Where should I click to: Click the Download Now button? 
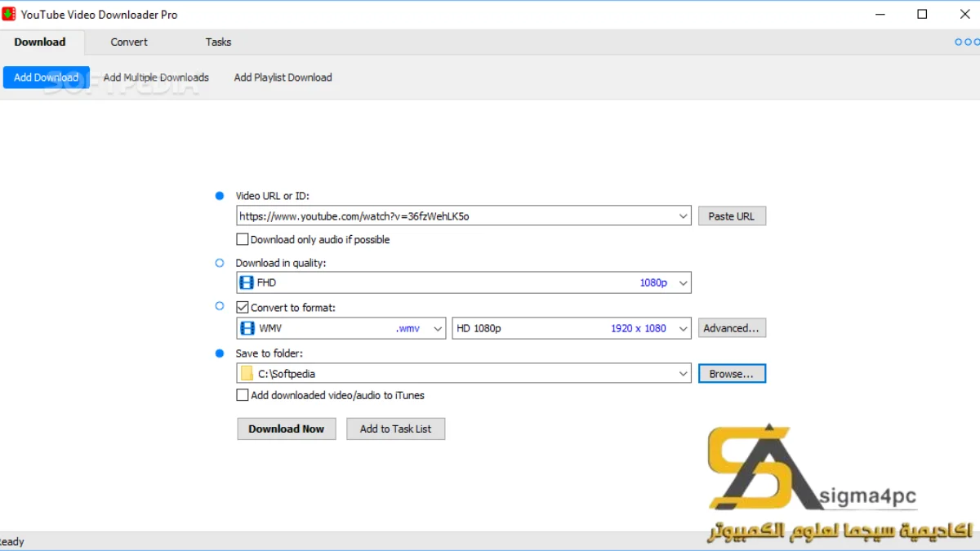coord(287,429)
